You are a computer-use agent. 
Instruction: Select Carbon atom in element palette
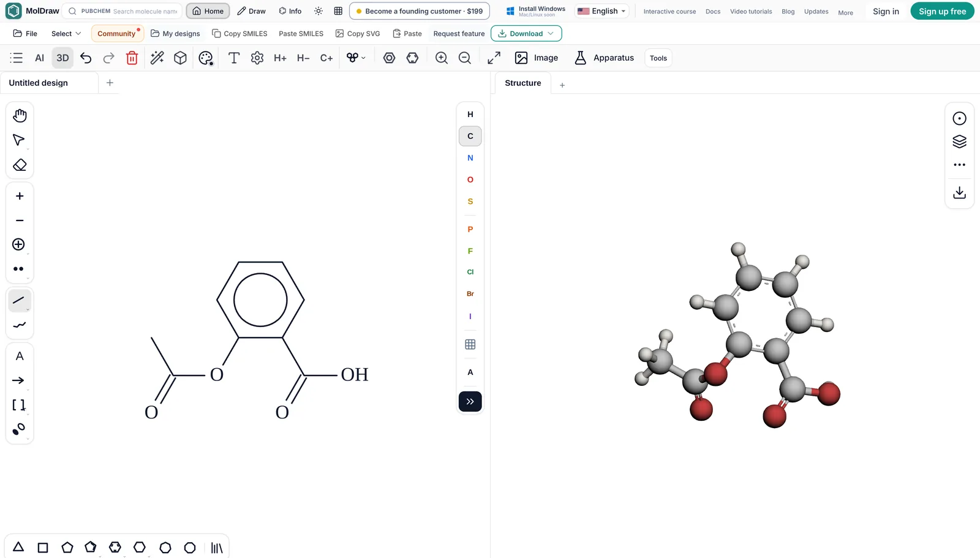pyautogui.click(x=470, y=136)
